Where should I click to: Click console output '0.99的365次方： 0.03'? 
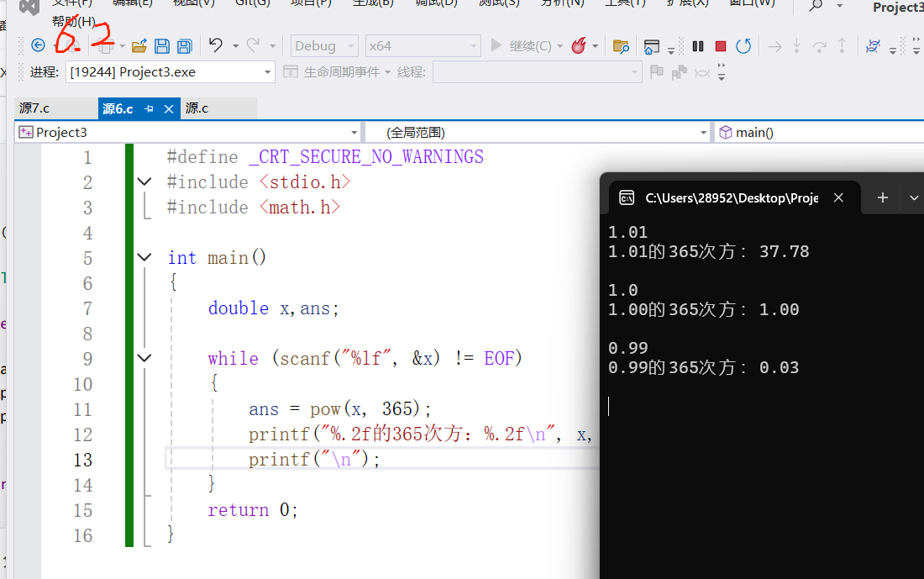704,367
